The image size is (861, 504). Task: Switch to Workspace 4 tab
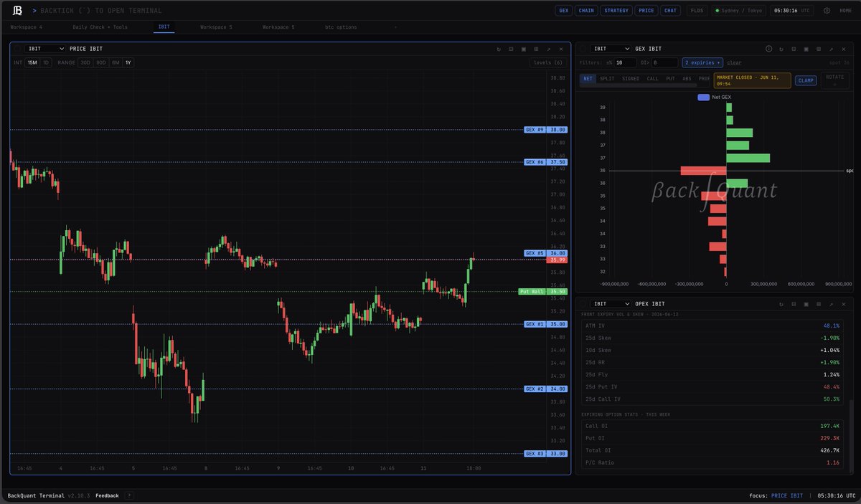(x=26, y=27)
